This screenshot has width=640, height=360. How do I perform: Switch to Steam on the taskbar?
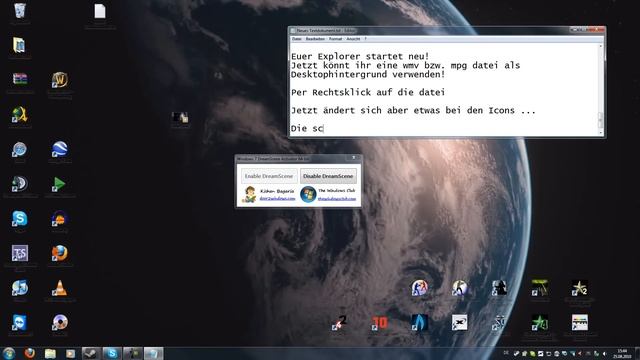91,353
